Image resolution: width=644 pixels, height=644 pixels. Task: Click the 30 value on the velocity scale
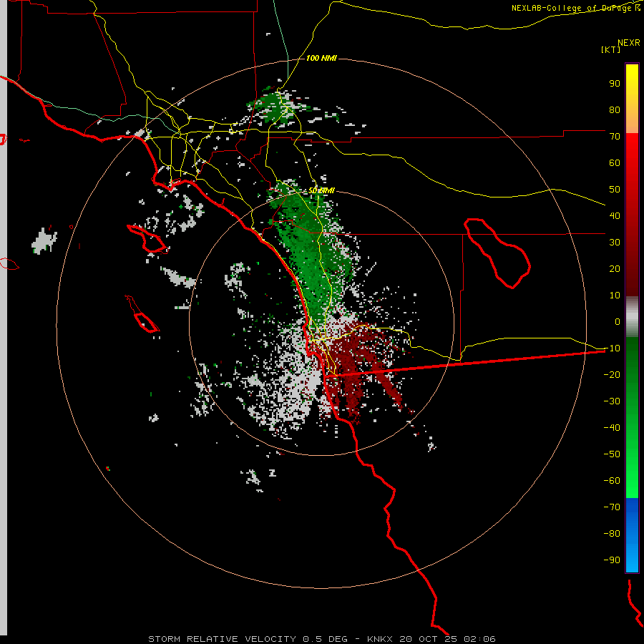pyautogui.click(x=615, y=243)
